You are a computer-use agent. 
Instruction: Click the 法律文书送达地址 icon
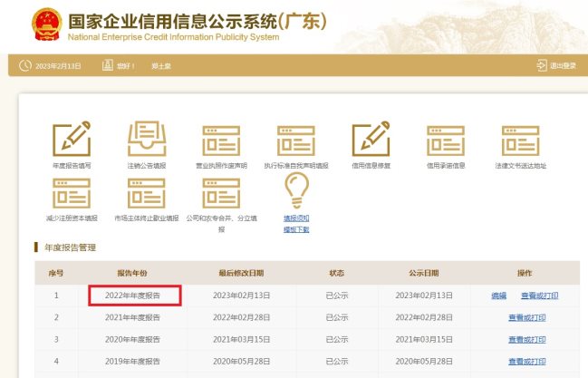(x=521, y=139)
